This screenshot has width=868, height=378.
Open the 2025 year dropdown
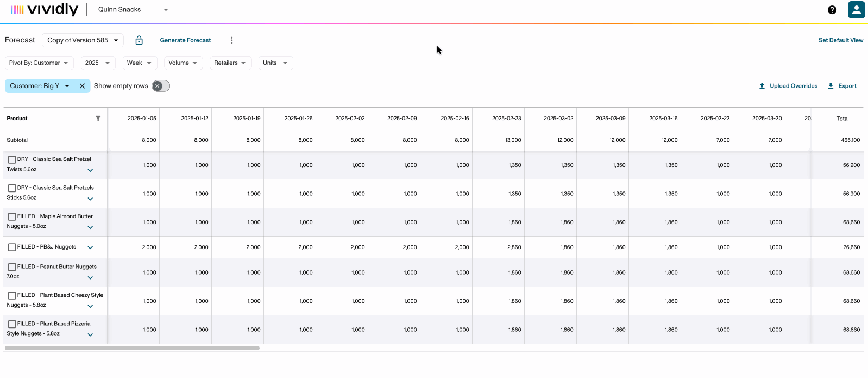98,63
